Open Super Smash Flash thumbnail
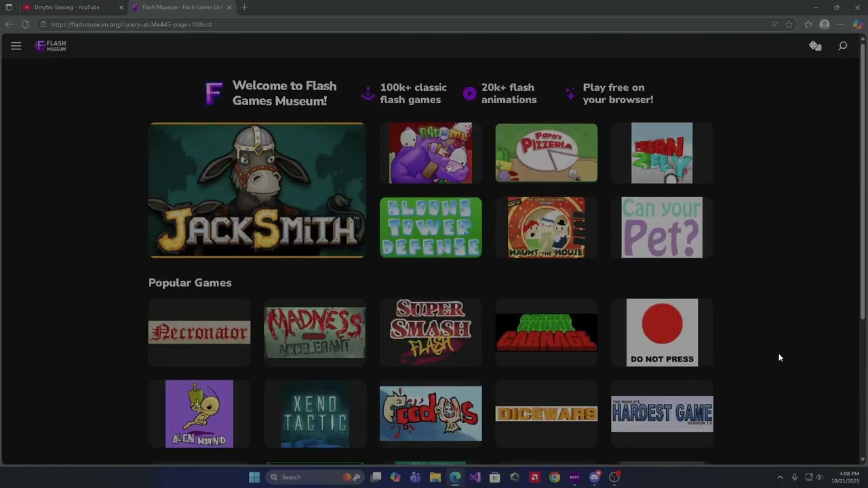Image resolution: width=868 pixels, height=488 pixels. click(x=431, y=333)
